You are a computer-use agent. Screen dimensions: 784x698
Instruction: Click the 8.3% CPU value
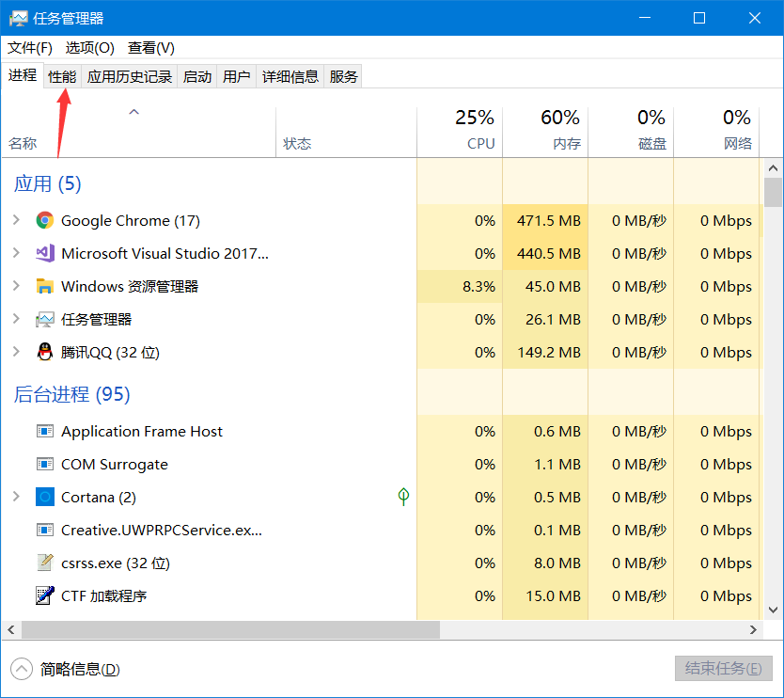point(479,287)
